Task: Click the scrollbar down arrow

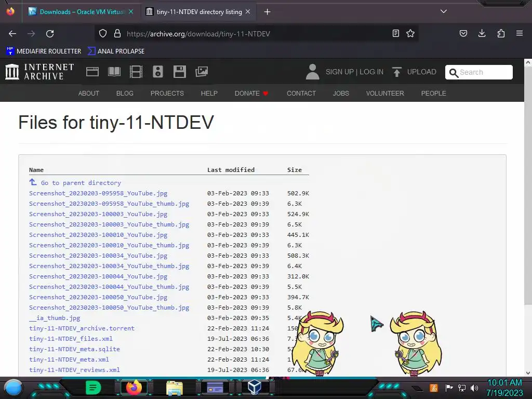Action: click(x=528, y=373)
